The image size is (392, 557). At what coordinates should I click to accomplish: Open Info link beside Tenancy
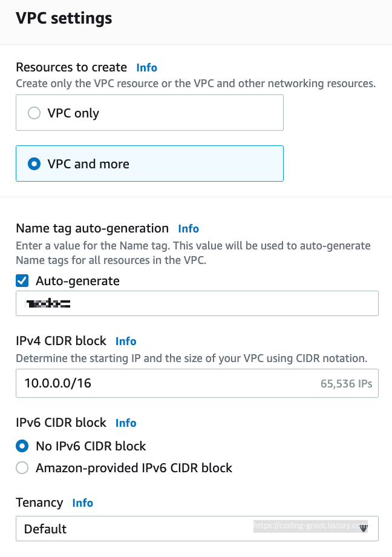pyautogui.click(x=82, y=503)
